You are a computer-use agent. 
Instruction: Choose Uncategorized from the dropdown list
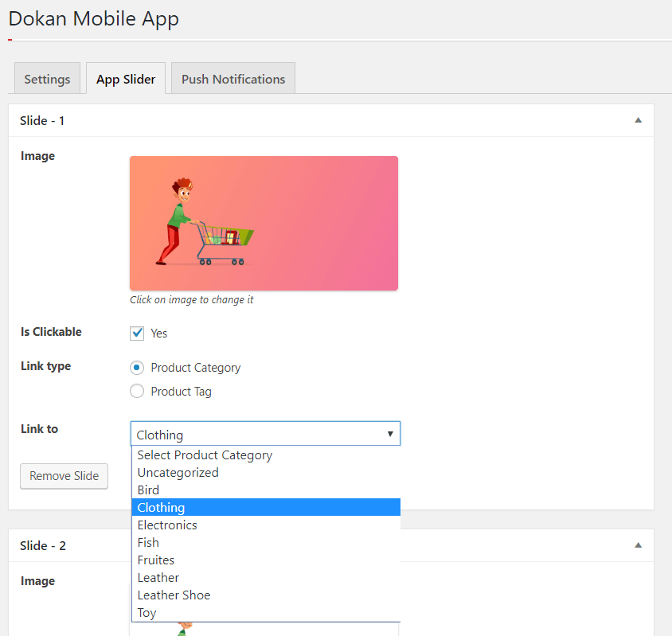tap(178, 473)
